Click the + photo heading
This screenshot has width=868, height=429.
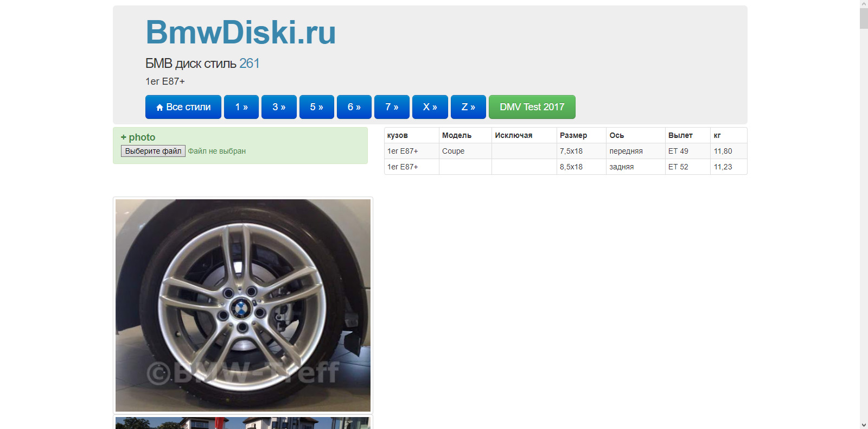[138, 137]
